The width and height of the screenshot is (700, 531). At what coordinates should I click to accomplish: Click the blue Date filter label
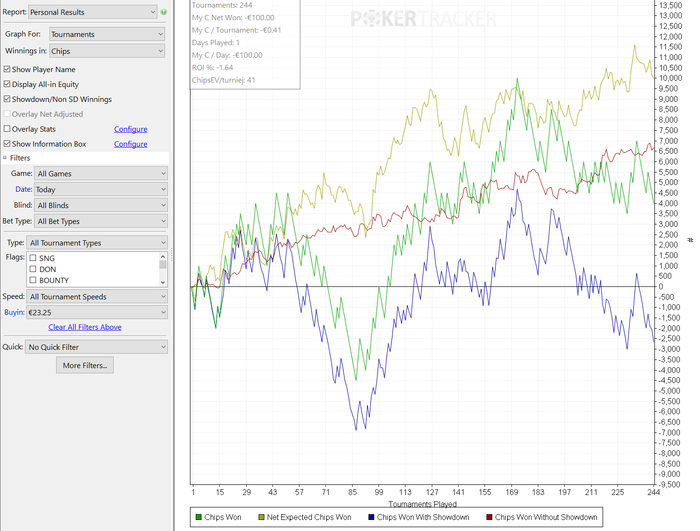click(x=23, y=189)
